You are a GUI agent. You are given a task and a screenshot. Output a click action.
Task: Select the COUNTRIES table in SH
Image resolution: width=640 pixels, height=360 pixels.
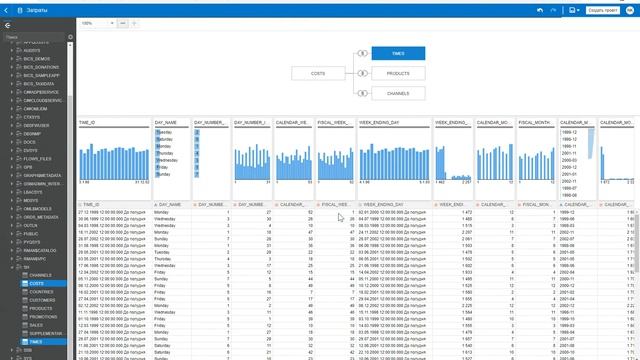tap(41, 292)
